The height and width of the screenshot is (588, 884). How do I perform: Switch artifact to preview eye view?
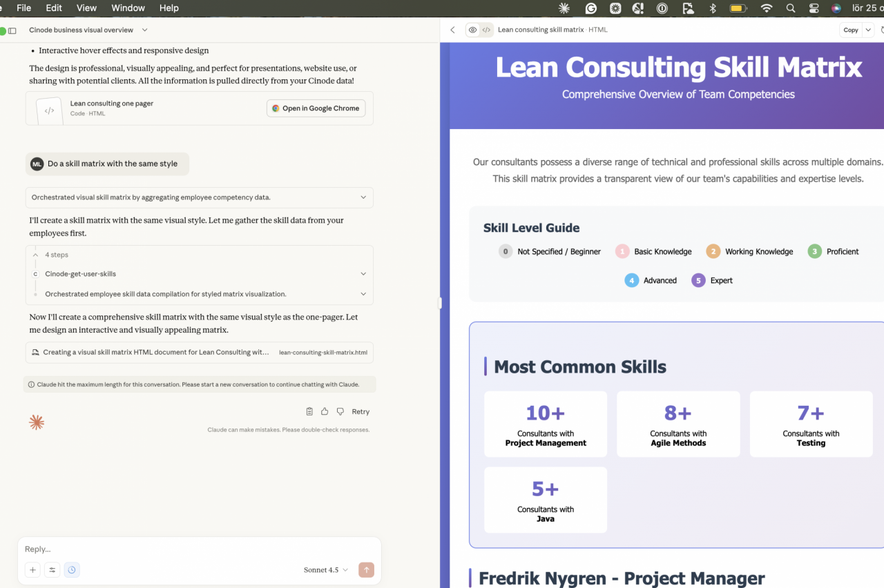[472, 30]
